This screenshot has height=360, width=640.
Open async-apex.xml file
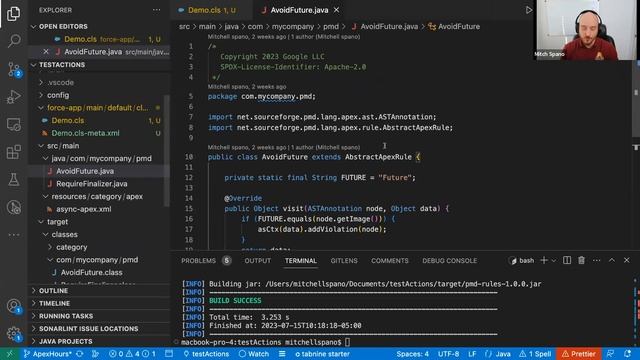[x=83, y=209]
